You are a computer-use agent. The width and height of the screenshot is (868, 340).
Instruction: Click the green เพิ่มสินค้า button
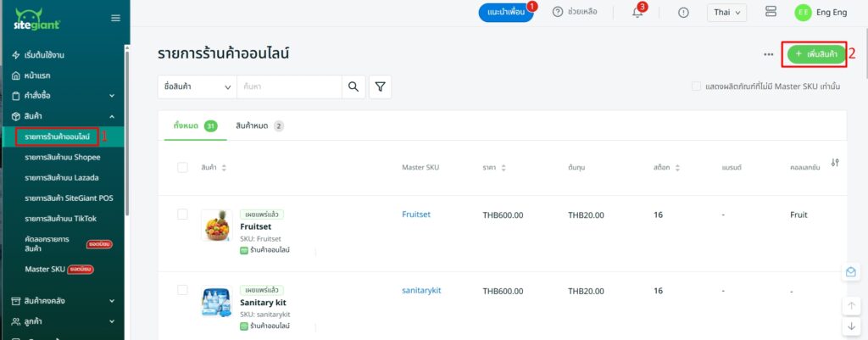coord(816,54)
